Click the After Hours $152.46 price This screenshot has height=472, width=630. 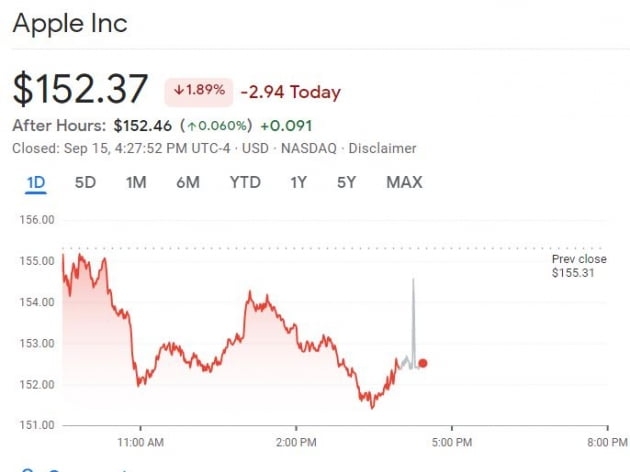142,126
